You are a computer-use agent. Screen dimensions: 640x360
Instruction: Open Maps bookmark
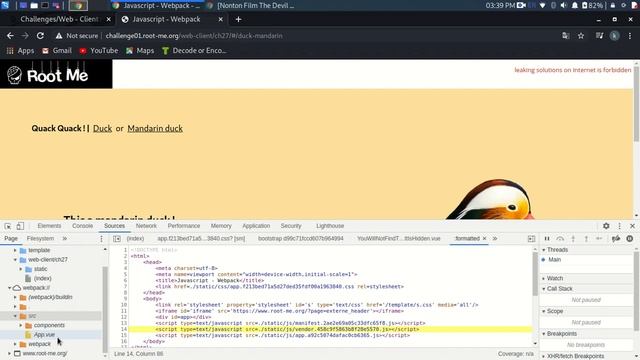(x=140, y=51)
